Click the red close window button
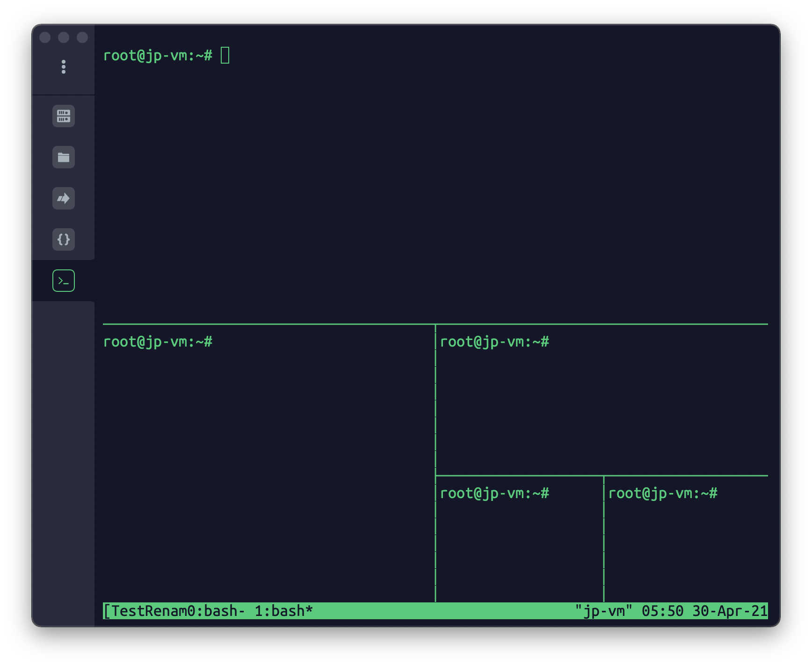The image size is (812, 666). [x=45, y=37]
